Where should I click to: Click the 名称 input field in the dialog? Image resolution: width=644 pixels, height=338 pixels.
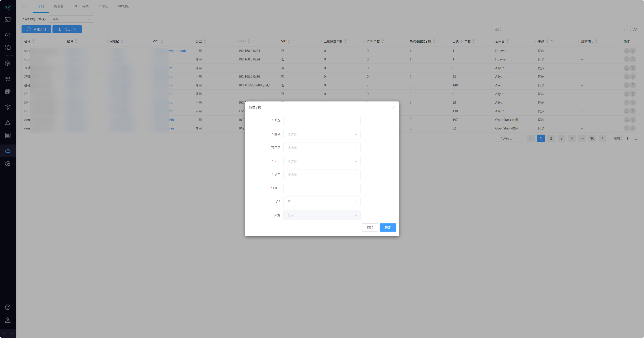tap(322, 121)
